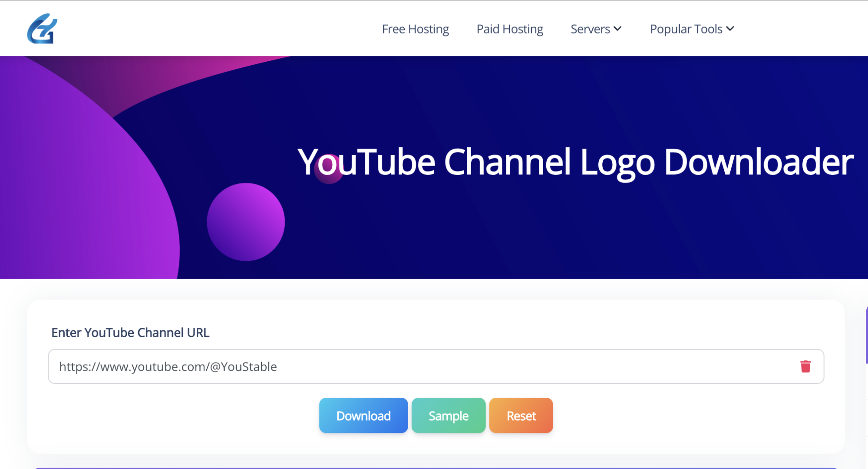868x469 pixels.
Task: Open the Servers dropdown menu
Action: (595, 29)
